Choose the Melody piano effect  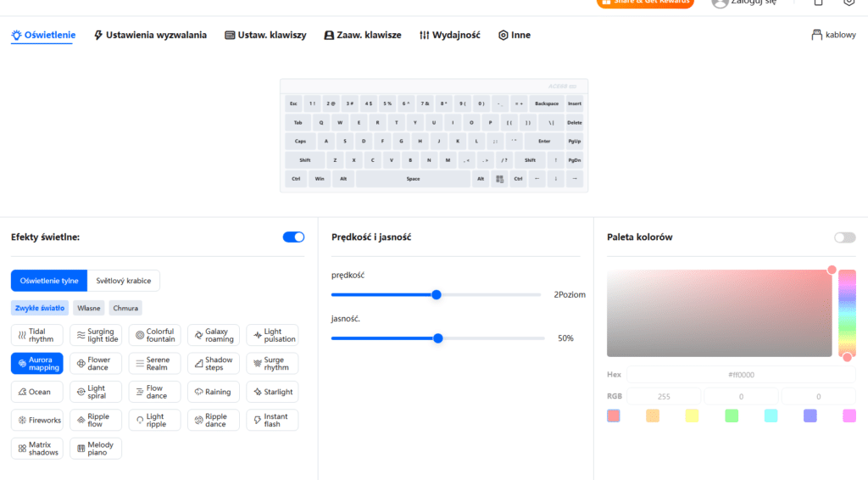pos(96,448)
